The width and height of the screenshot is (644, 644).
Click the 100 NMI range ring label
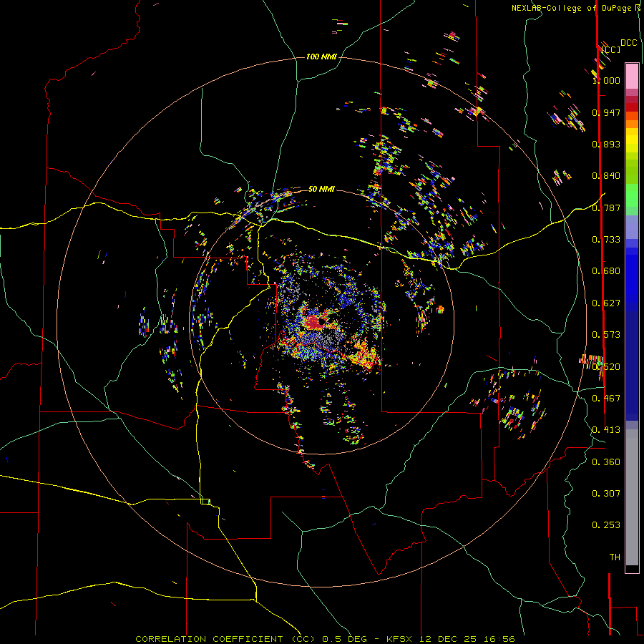tap(321, 57)
